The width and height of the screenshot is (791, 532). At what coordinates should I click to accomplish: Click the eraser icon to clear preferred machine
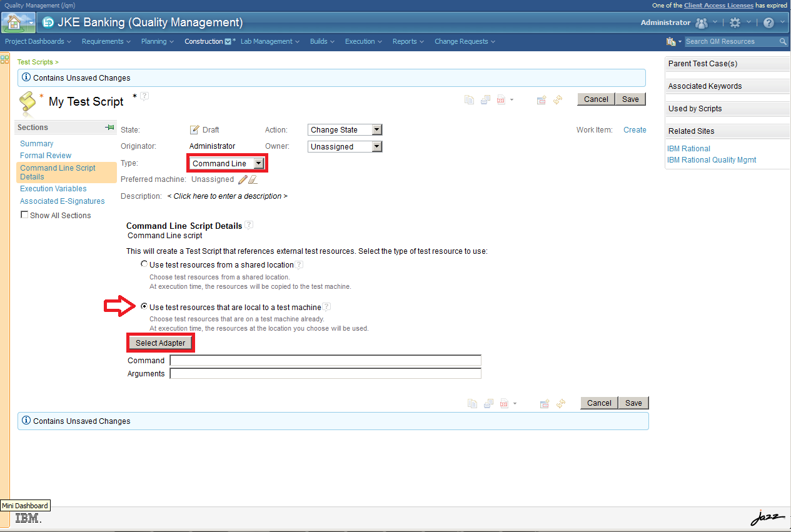[253, 179]
